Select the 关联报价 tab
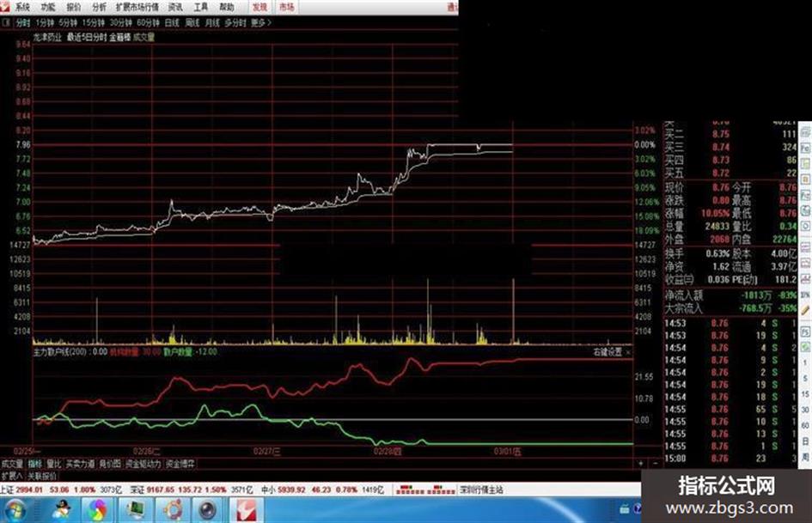Viewport: 812px width, 523px height. click(x=42, y=476)
